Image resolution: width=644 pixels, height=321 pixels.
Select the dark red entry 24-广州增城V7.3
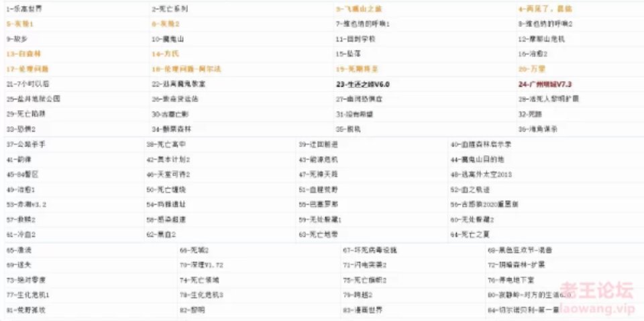pyautogui.click(x=549, y=84)
